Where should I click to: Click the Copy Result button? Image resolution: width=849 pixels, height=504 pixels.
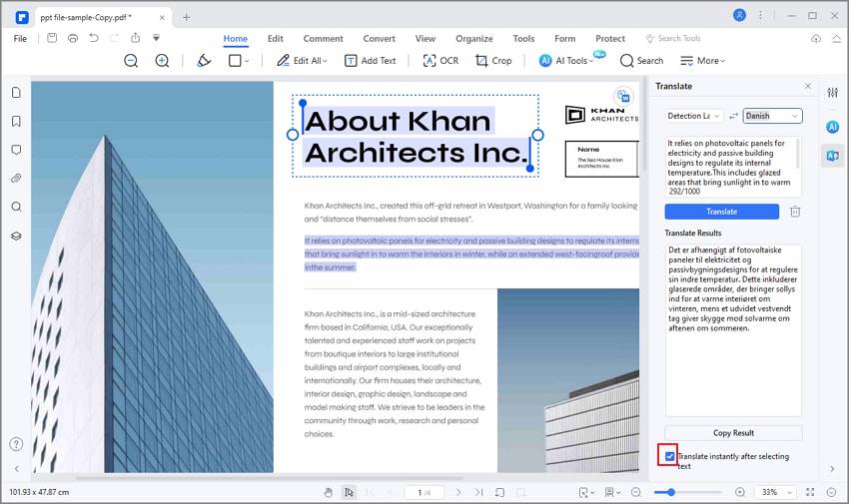pyautogui.click(x=734, y=432)
